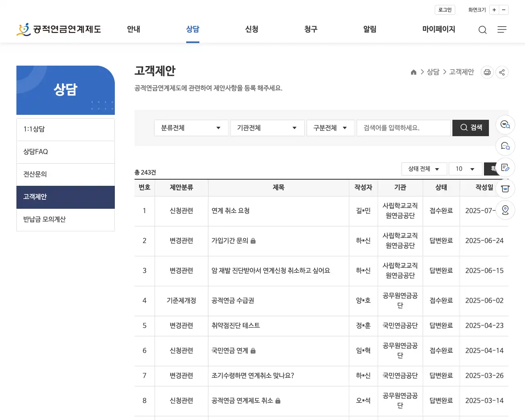Expand the 상태 전체 status filter dropdown
The height and width of the screenshot is (420, 525).
point(424,169)
